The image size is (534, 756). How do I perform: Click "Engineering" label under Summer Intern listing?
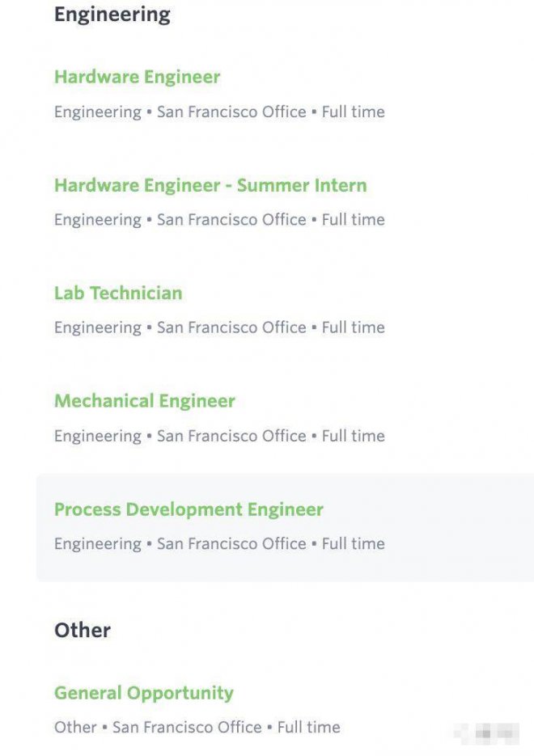coord(97,220)
